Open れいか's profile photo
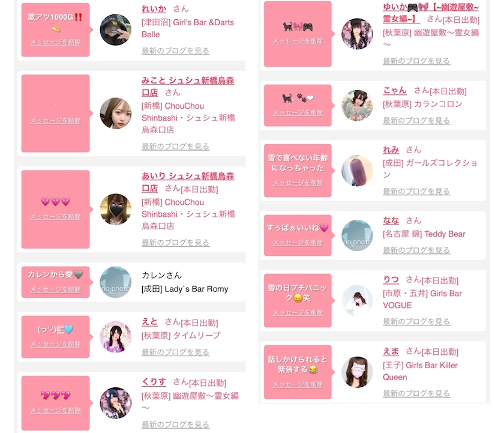The image size is (504, 433). pos(115,29)
